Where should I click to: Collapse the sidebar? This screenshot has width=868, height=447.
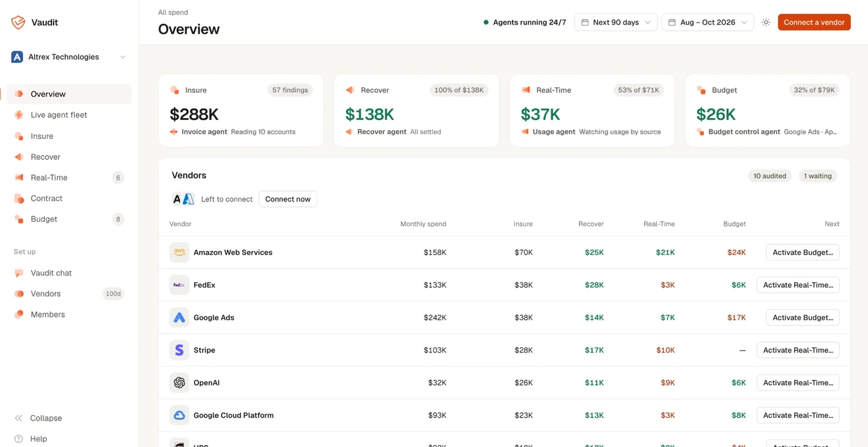[69, 419]
